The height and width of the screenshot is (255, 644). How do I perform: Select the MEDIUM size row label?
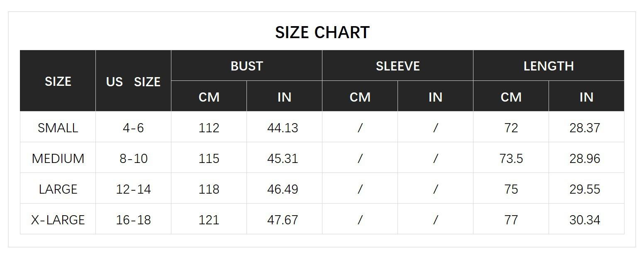click(x=58, y=158)
